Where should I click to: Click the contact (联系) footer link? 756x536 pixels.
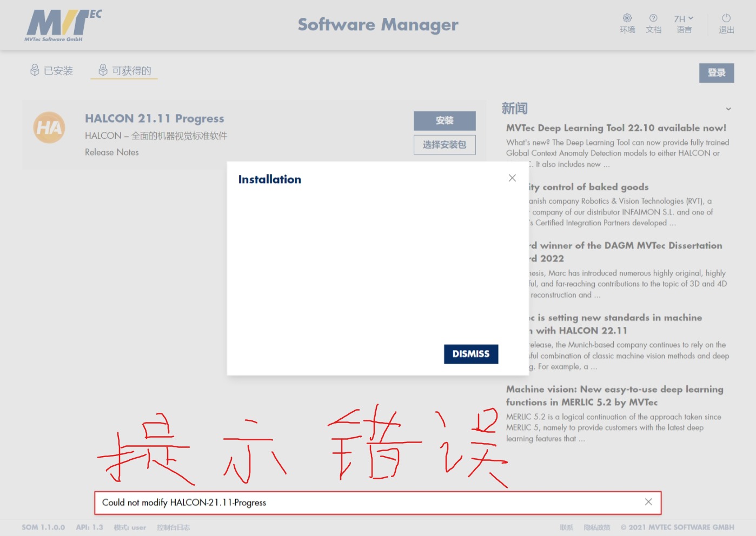click(x=566, y=527)
